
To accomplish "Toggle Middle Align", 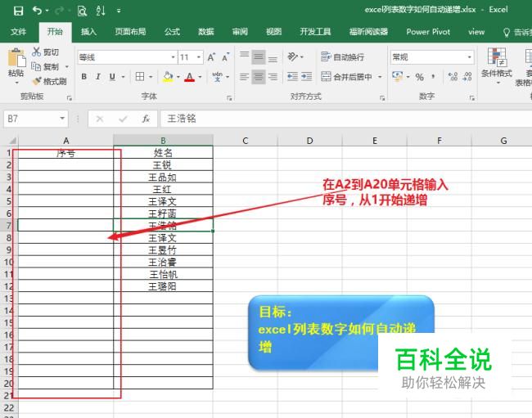I will click(259, 57).
